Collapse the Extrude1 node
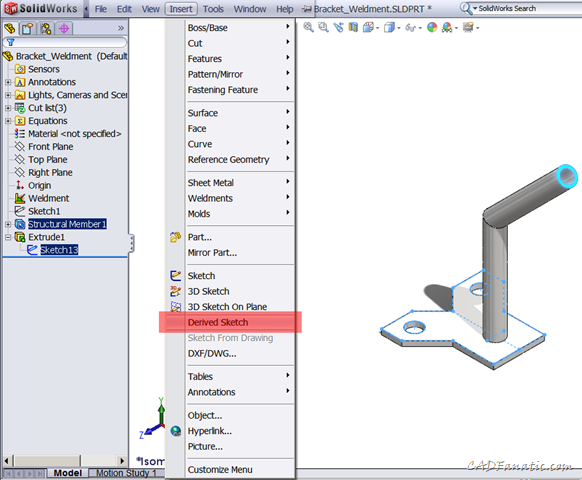 [x=8, y=237]
